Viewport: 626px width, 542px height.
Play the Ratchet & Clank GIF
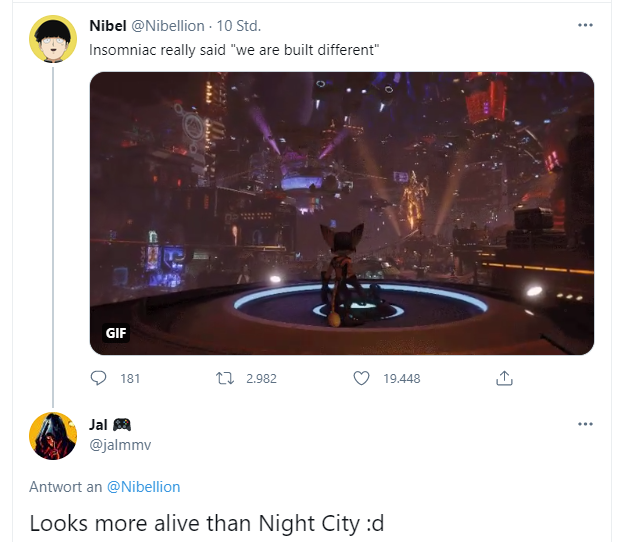342,213
